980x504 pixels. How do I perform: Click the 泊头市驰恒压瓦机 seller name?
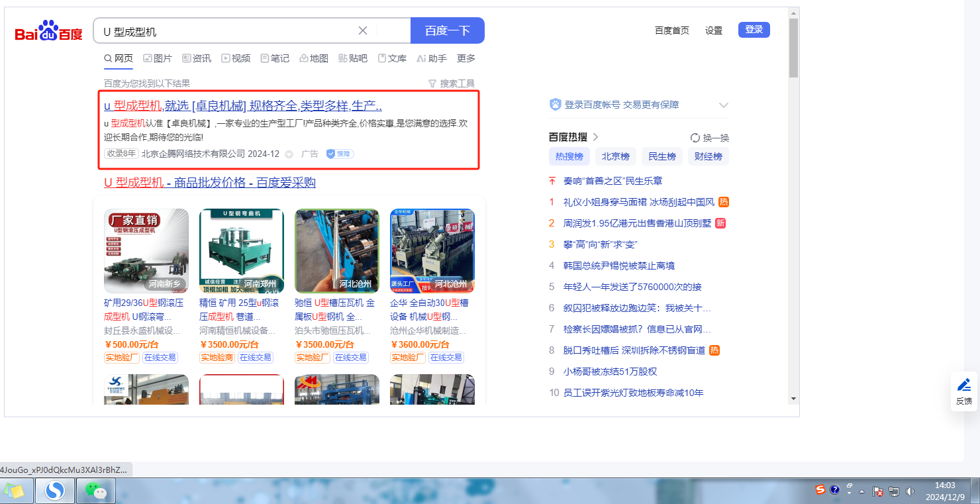[332, 330]
